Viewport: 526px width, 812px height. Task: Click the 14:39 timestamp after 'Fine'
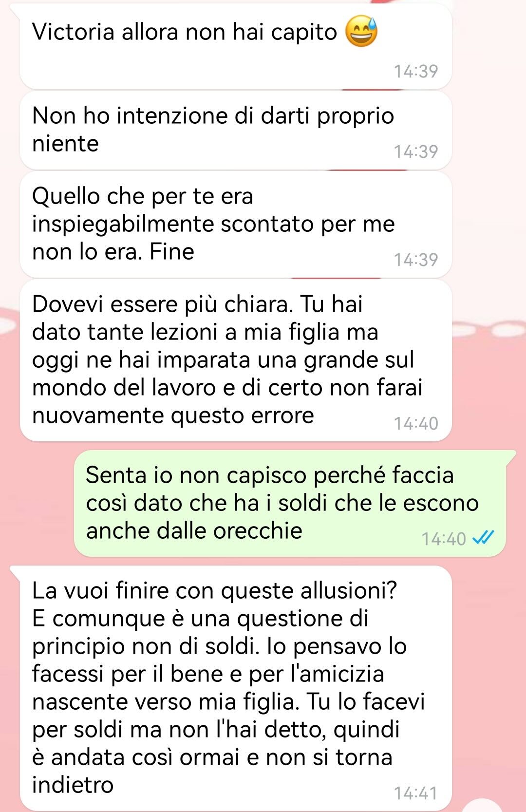click(416, 260)
